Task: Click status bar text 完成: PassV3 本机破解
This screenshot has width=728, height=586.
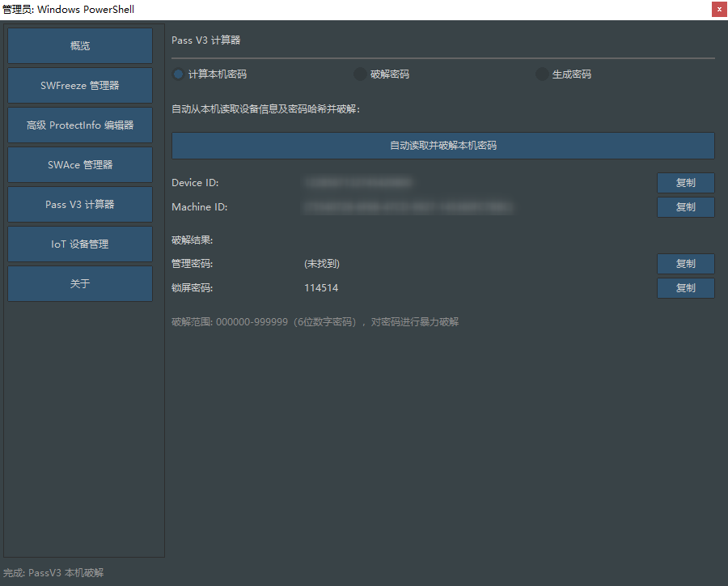Action: point(53,572)
